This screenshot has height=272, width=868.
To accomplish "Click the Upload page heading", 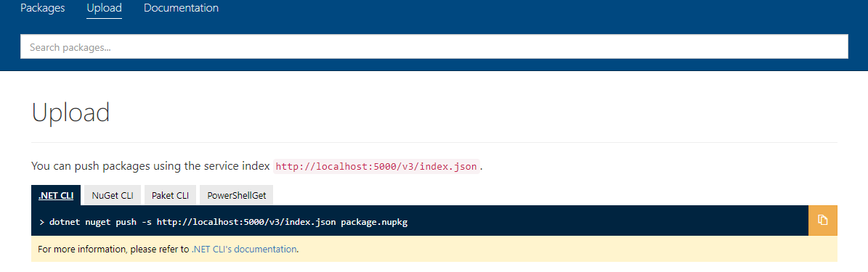I will pos(70,112).
